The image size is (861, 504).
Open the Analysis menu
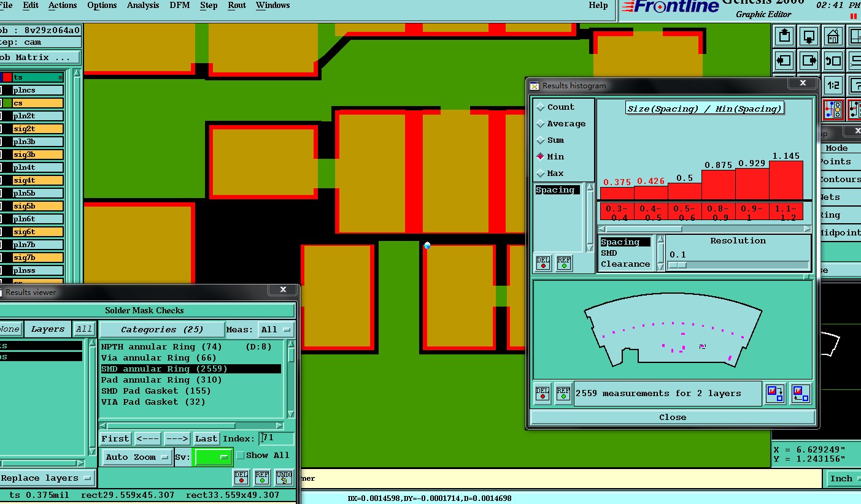click(x=143, y=6)
